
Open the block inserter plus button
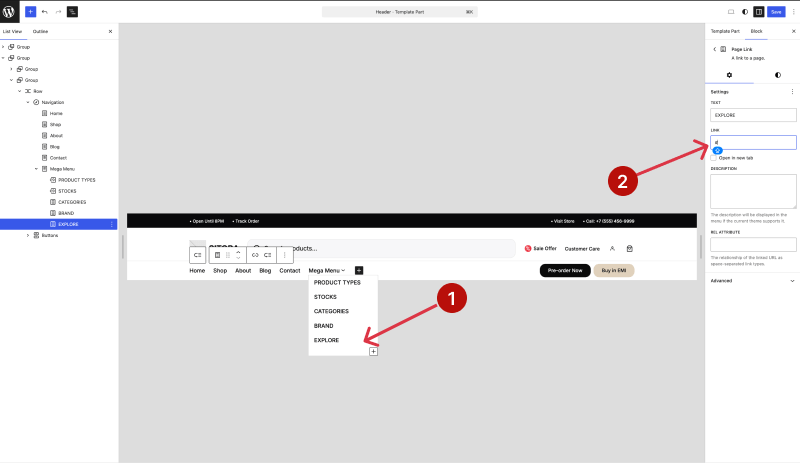click(x=31, y=11)
